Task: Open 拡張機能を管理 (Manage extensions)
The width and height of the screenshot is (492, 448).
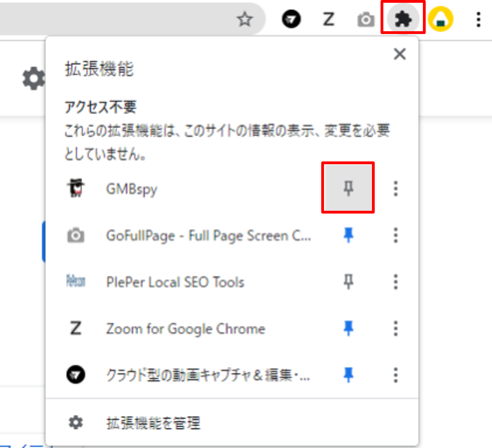Action: (x=153, y=423)
